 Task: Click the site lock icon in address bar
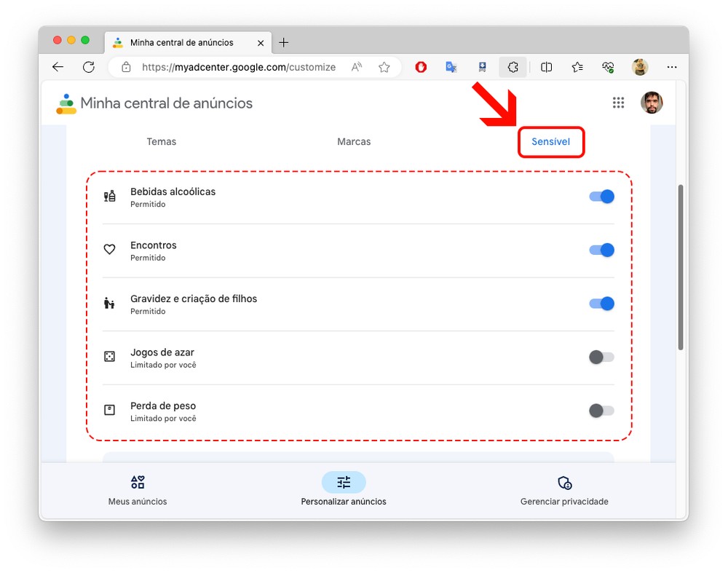tap(126, 67)
